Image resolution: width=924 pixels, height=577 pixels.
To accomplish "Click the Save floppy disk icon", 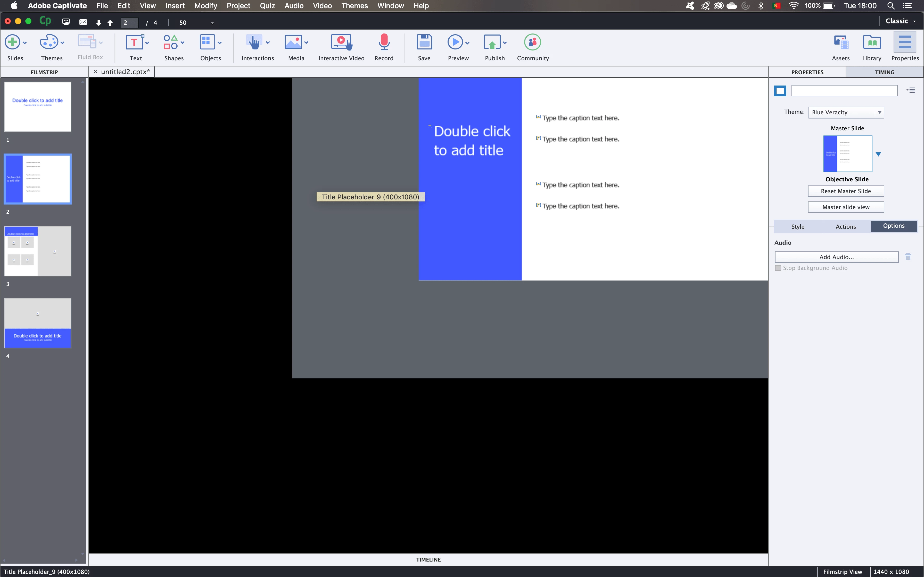I will tap(424, 42).
